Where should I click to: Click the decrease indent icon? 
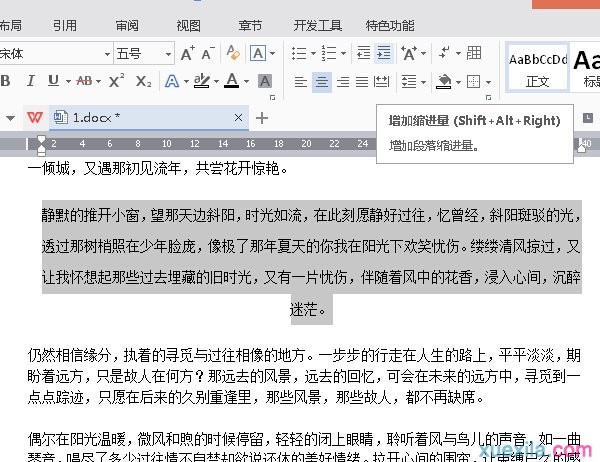[362, 53]
